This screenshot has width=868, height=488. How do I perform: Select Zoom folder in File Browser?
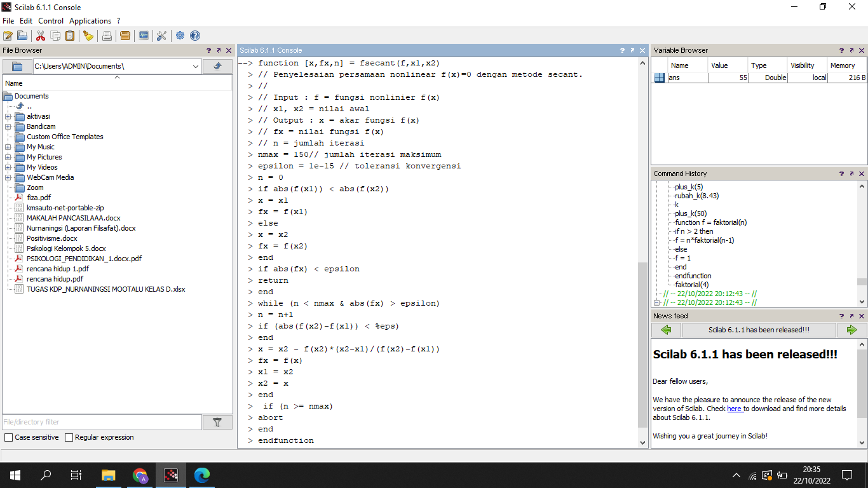pyautogui.click(x=35, y=187)
